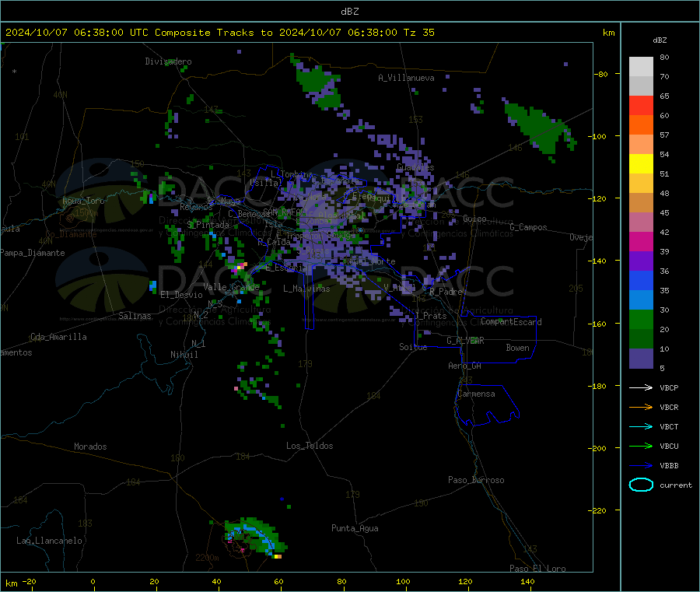Click the 'Carmensa' map label
Screen dimensions: 700x592
coord(476,394)
